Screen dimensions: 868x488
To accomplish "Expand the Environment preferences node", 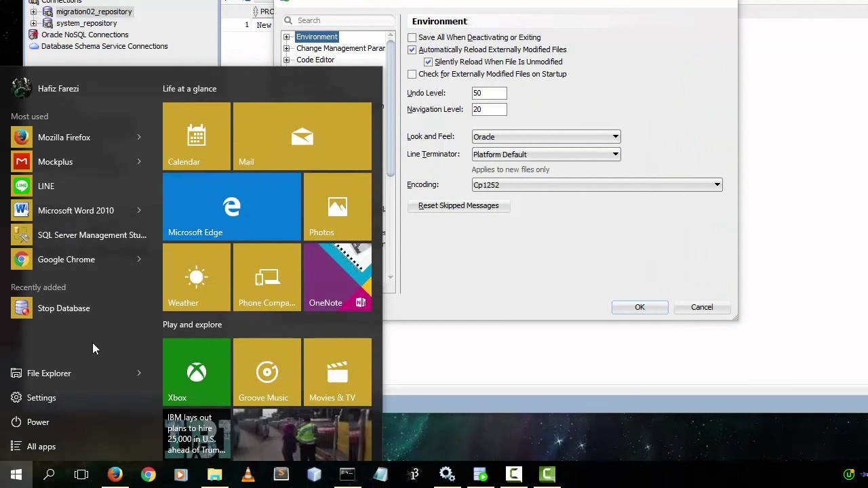I will (287, 37).
